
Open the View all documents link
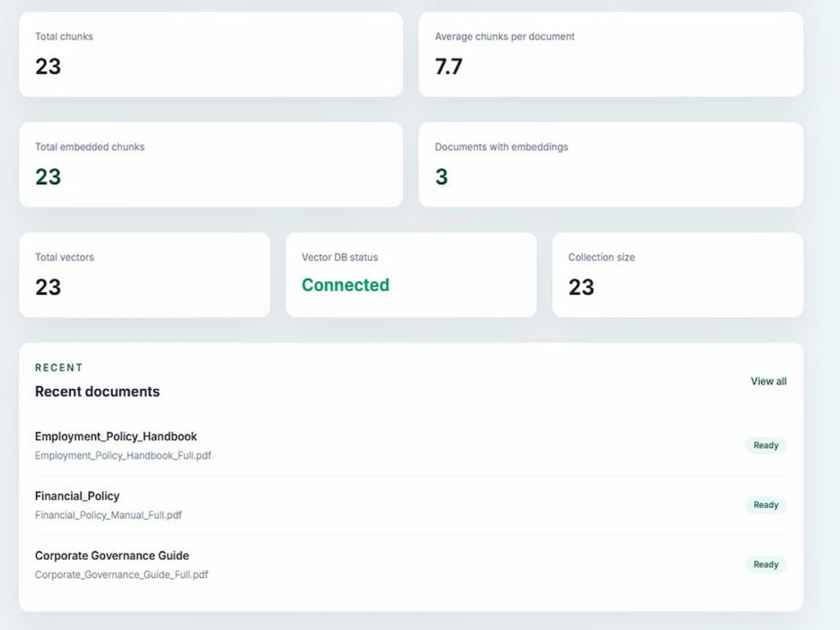(769, 381)
